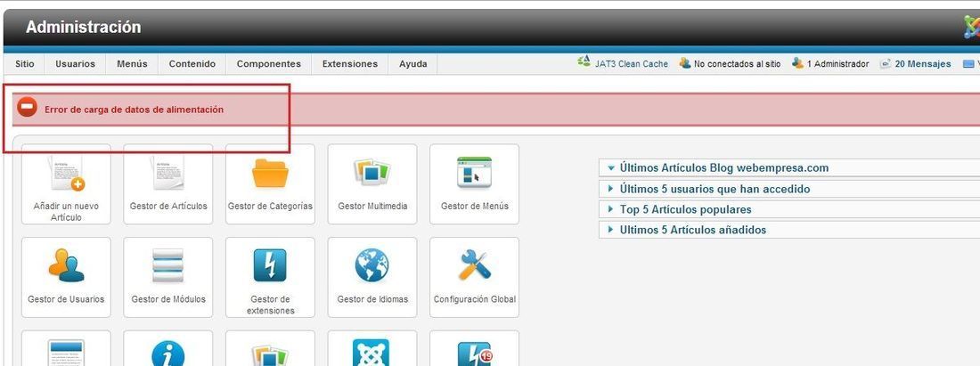
Task: Click the Gestor Multimedia label
Action: point(372,206)
